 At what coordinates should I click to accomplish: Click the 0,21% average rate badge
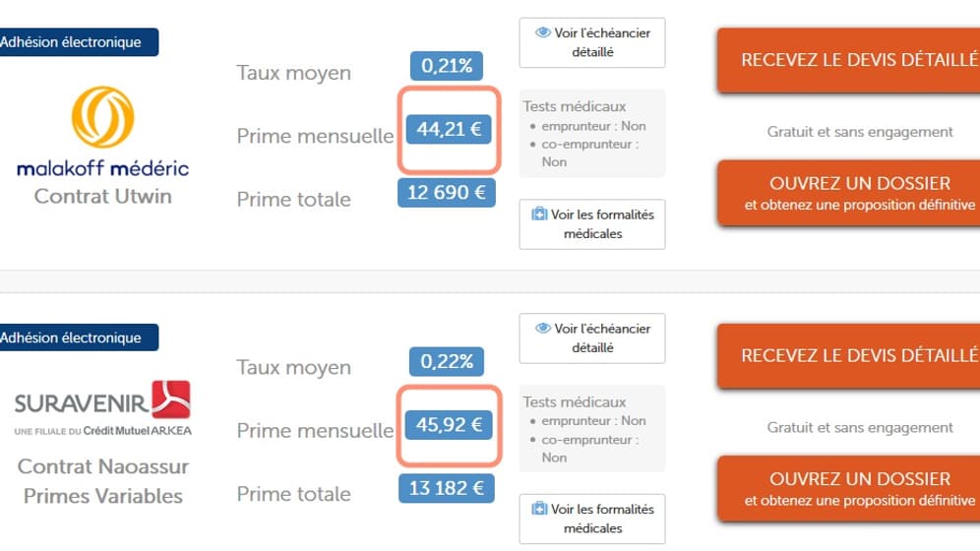tap(447, 66)
